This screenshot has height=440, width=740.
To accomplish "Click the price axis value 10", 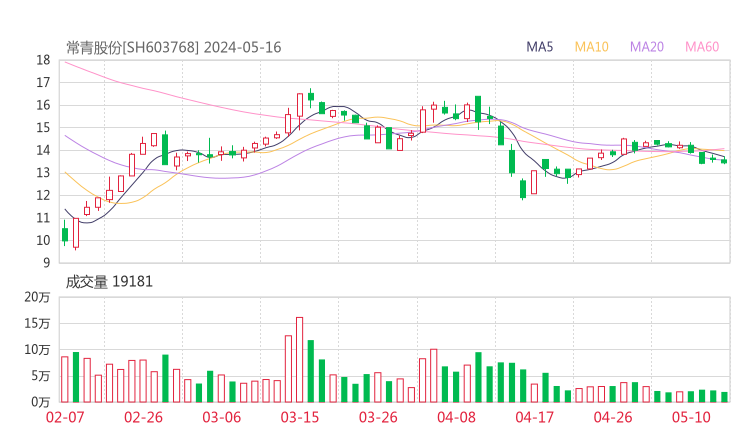I will click(43, 240).
